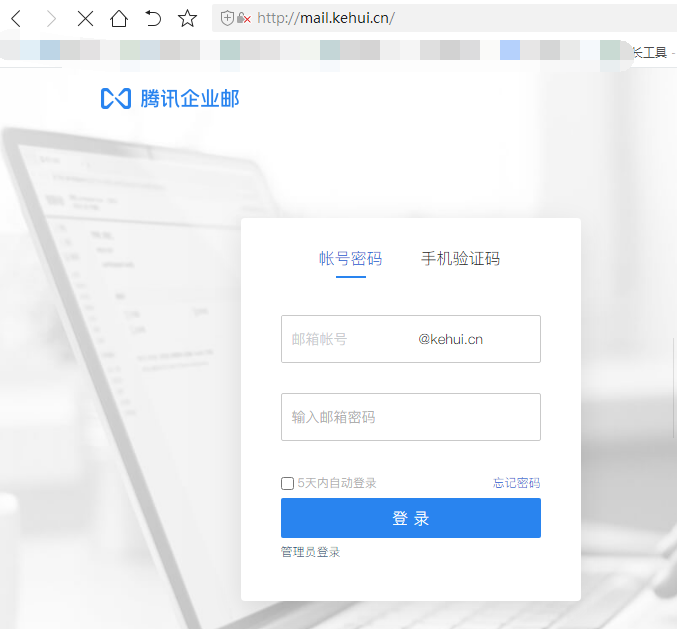Focus the 邮箱帐号 input field
Viewport: 677px width, 629px height.
(350, 339)
